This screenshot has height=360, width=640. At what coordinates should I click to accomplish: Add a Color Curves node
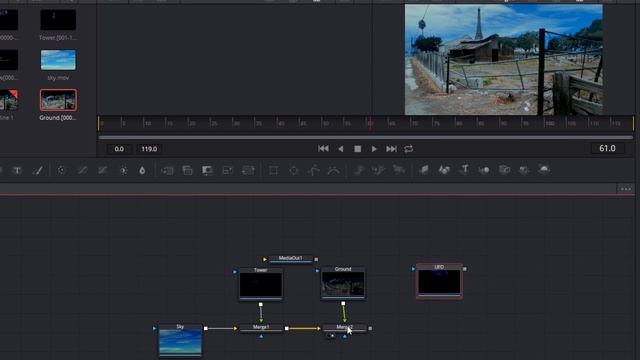click(82, 170)
